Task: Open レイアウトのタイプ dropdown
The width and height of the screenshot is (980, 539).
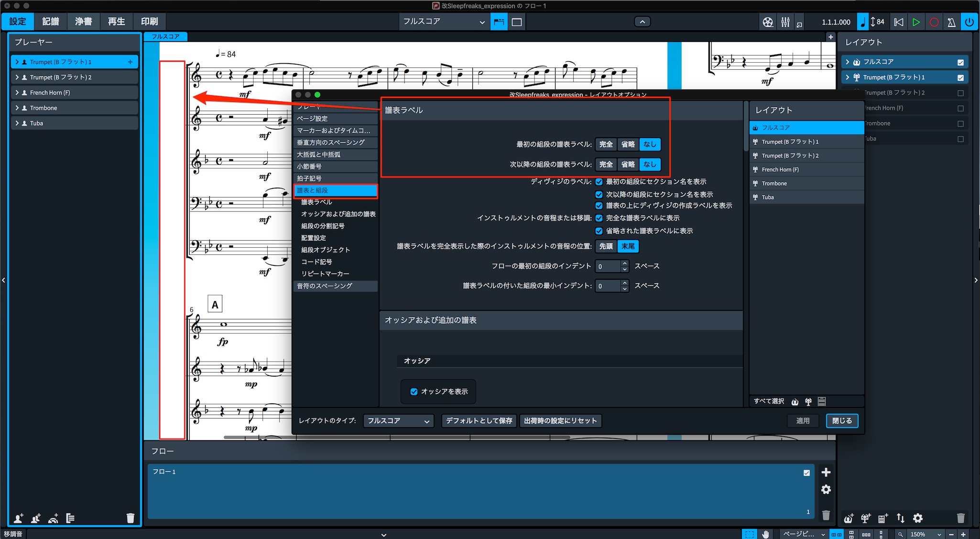Action: [398, 421]
